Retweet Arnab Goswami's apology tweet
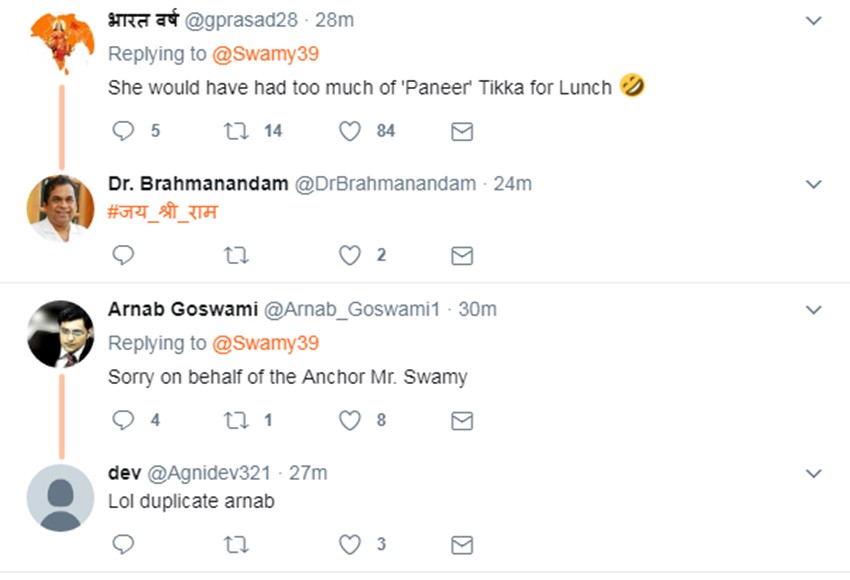This screenshot has height=580, width=850. tap(236, 421)
